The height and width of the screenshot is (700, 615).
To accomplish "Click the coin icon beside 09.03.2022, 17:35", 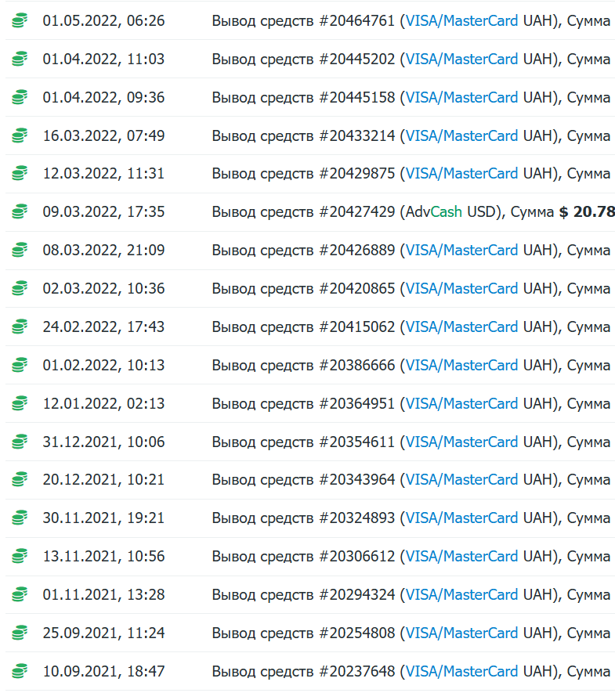I will pos(20,212).
